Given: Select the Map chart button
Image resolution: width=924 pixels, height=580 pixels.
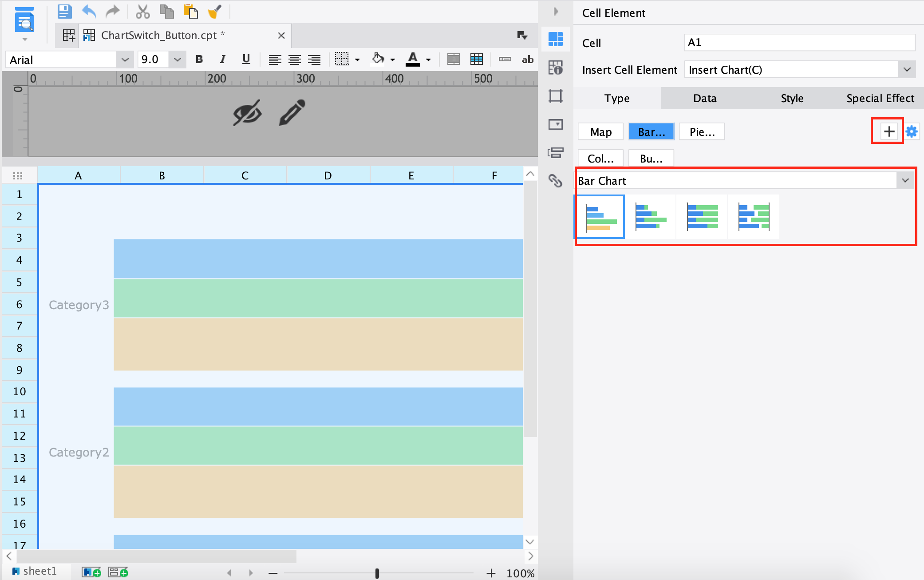Looking at the screenshot, I should coord(600,132).
